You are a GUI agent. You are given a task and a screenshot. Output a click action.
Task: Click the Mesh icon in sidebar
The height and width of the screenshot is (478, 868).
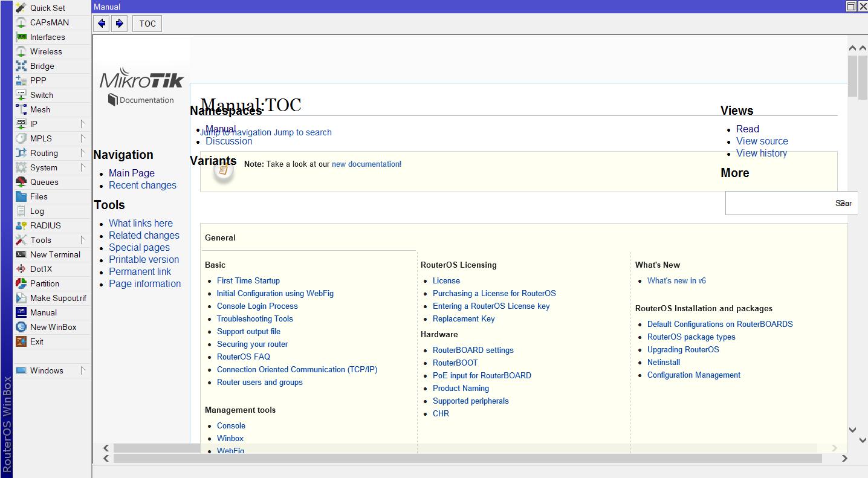point(21,109)
